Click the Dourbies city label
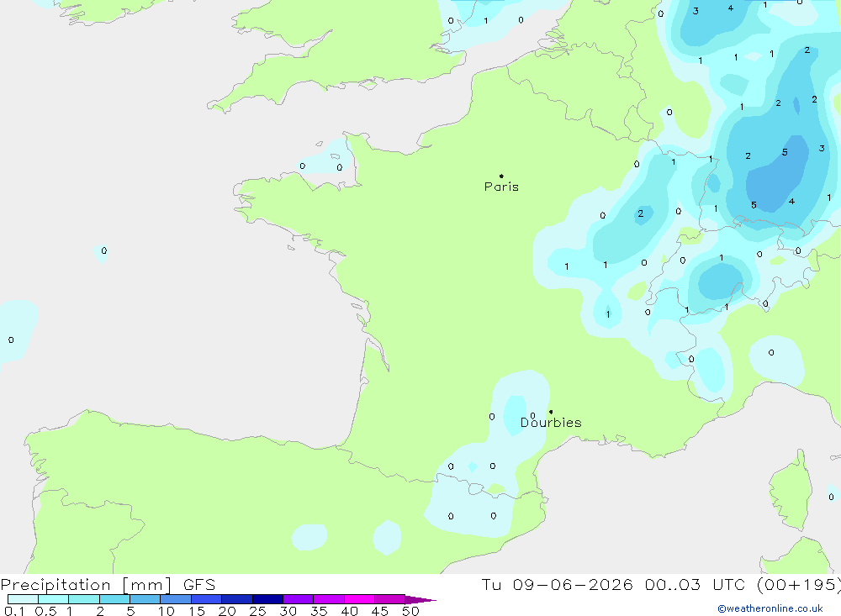The image size is (841, 616). pyautogui.click(x=551, y=423)
